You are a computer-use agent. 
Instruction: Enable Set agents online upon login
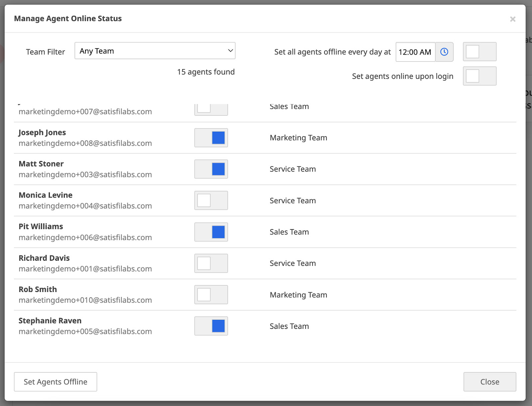[x=479, y=76]
